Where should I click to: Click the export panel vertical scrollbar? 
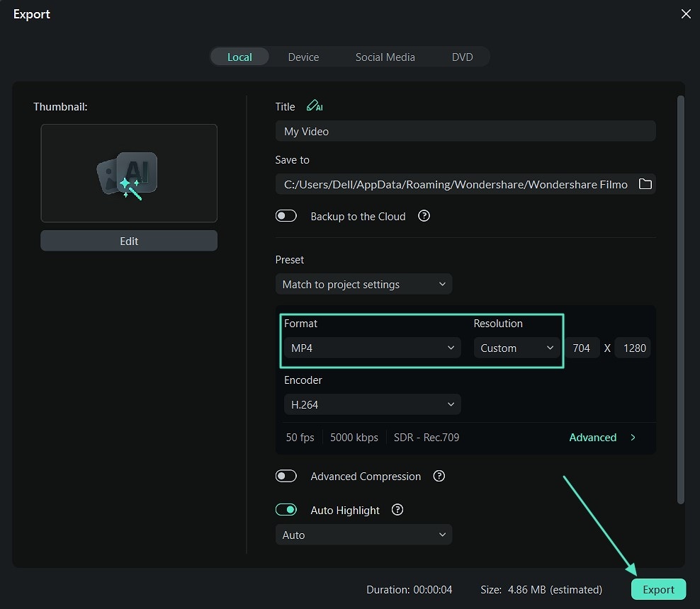(681, 297)
